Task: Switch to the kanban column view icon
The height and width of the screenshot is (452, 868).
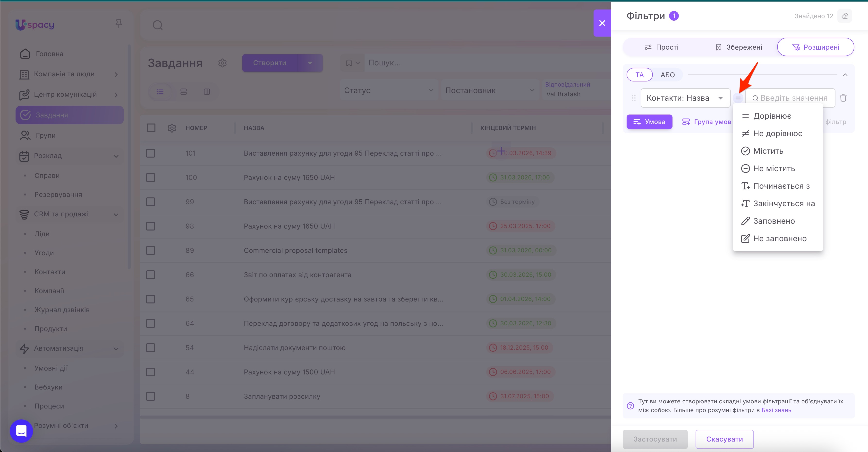Action: pos(207,92)
